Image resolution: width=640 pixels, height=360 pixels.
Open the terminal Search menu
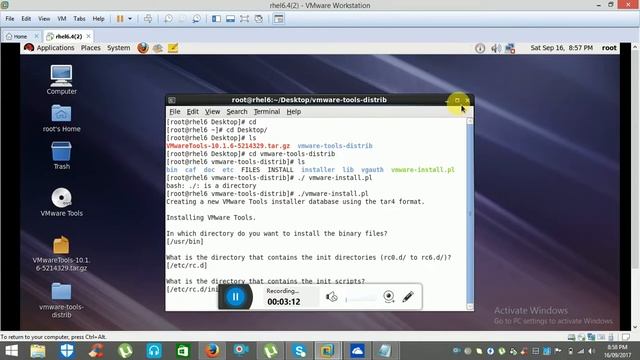pos(237,112)
